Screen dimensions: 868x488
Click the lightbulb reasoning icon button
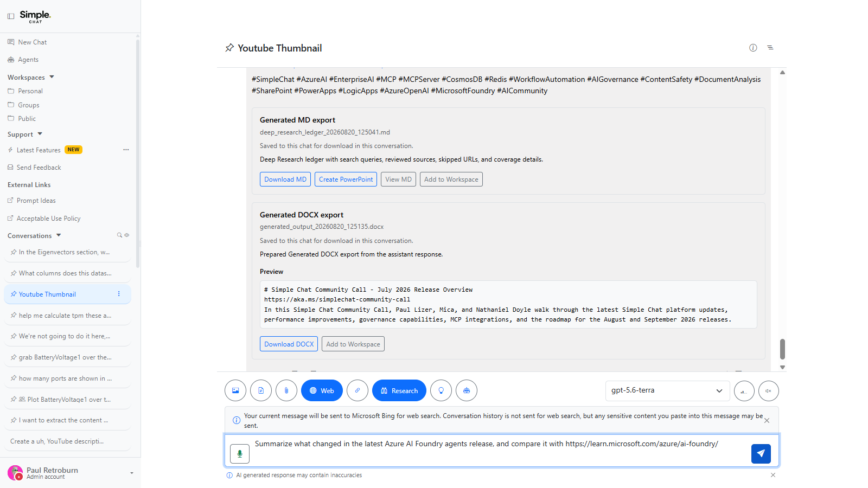coord(441,390)
